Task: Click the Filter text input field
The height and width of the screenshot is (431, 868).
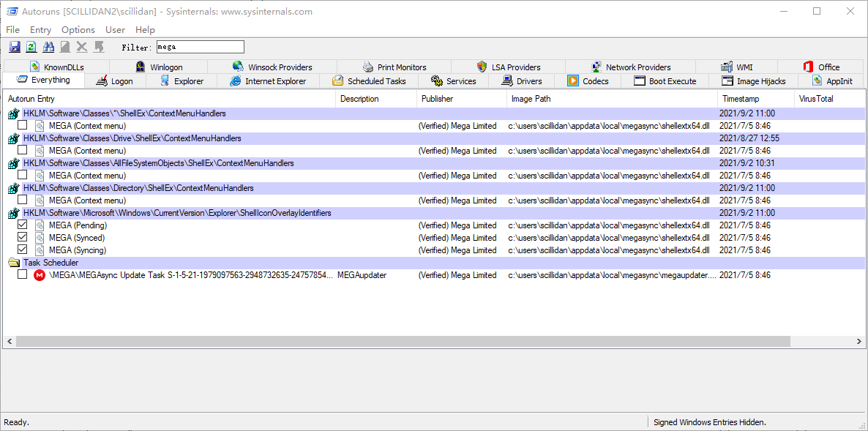Action: tap(200, 47)
